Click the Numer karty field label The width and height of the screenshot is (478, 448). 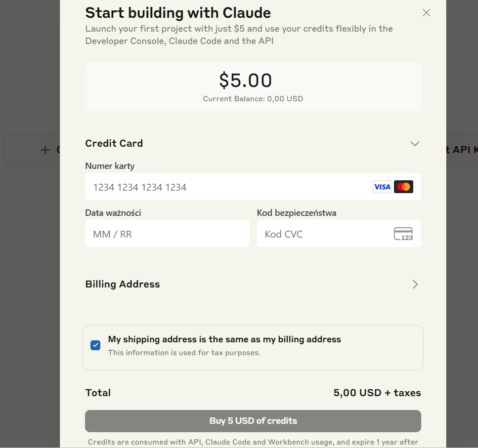110,166
